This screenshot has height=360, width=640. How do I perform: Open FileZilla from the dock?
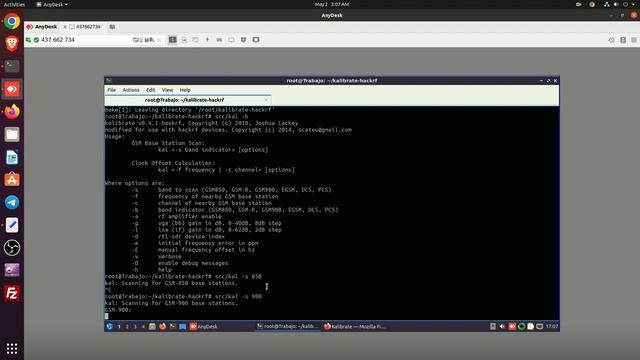coord(12,293)
